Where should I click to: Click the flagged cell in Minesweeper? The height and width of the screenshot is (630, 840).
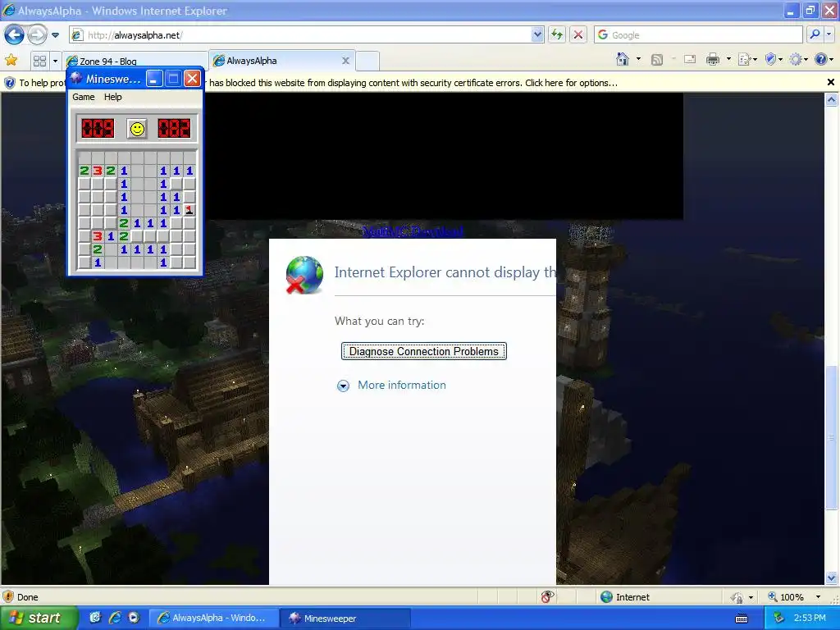click(x=189, y=210)
